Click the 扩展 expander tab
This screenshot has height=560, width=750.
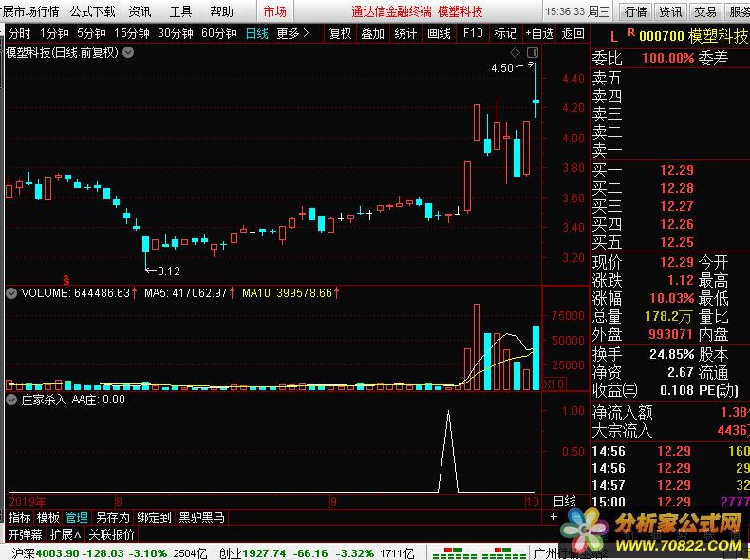click(66, 534)
